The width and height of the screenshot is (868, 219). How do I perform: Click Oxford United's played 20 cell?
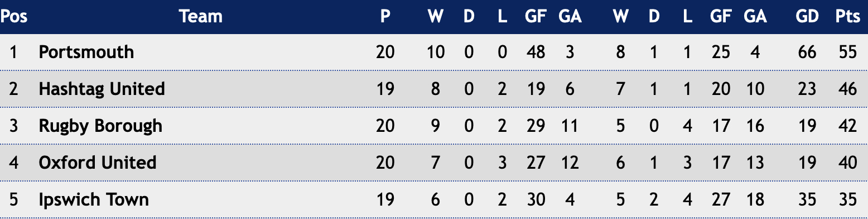coord(385,163)
